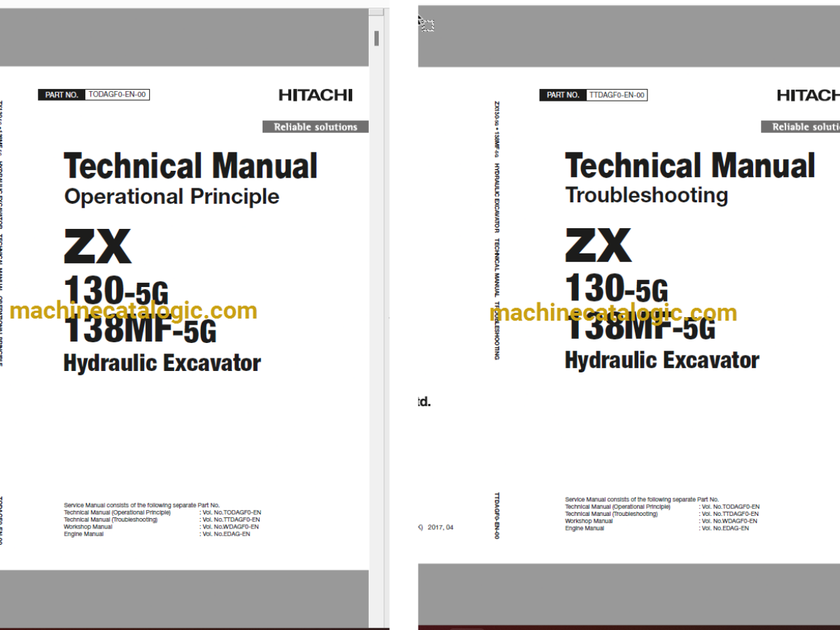Select Engine Manual row on right page

pos(657,528)
